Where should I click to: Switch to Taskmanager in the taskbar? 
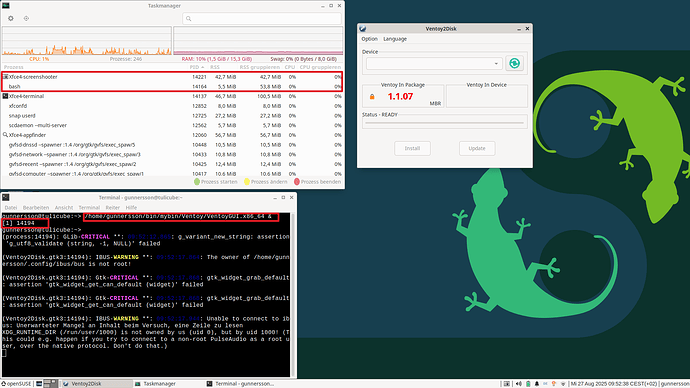(x=168, y=384)
